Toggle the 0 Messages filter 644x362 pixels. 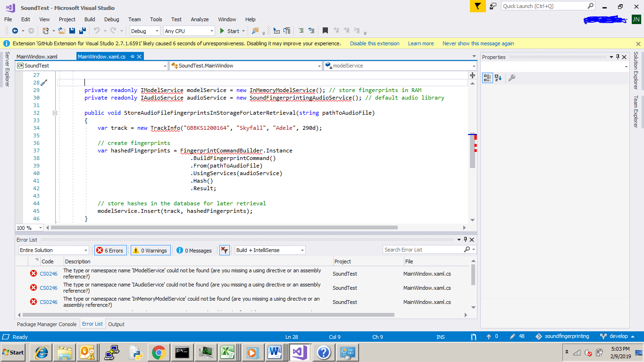pos(193,250)
